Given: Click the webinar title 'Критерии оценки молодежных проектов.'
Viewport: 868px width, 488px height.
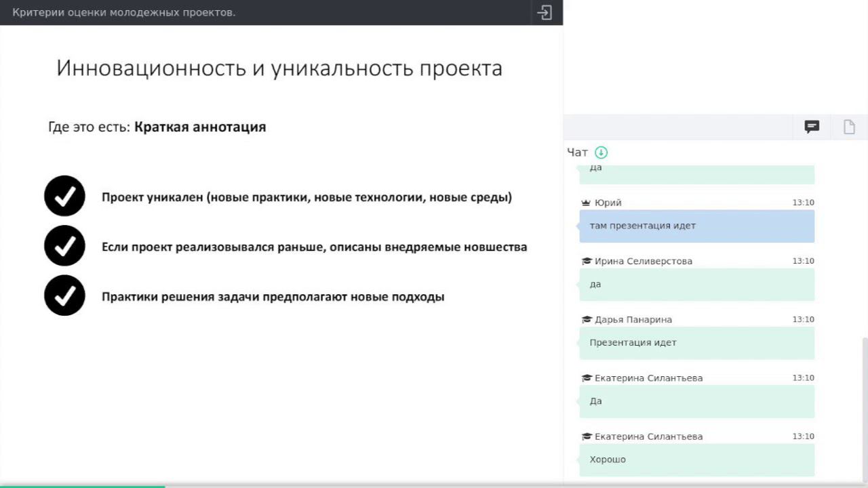Looking at the screenshot, I should tap(124, 12).
